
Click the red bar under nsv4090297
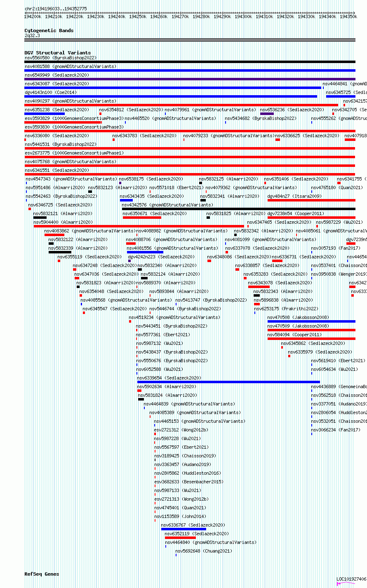pos(181,105)
